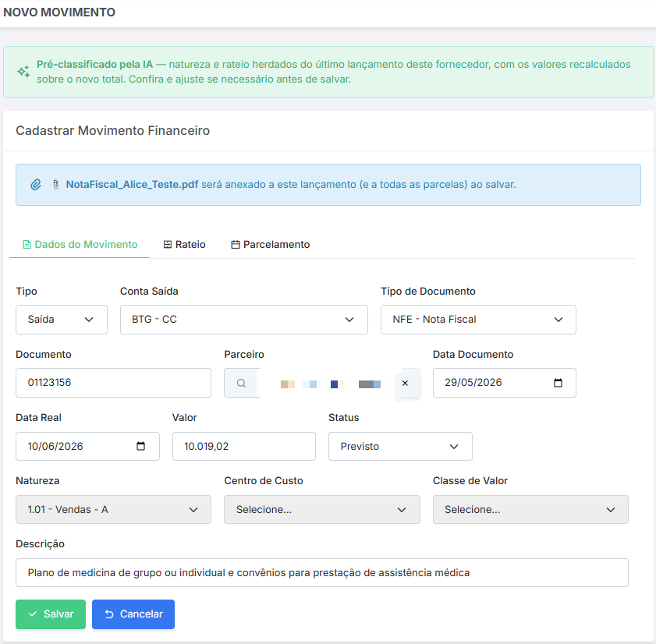
Task: Click the Cancelar button
Action: [x=133, y=614]
